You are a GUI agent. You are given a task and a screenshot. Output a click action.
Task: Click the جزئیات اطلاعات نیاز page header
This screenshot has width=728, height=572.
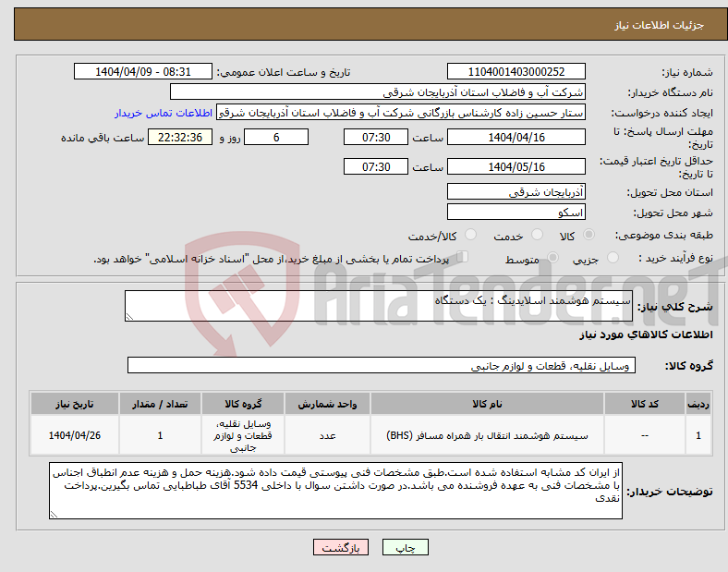pos(659,25)
